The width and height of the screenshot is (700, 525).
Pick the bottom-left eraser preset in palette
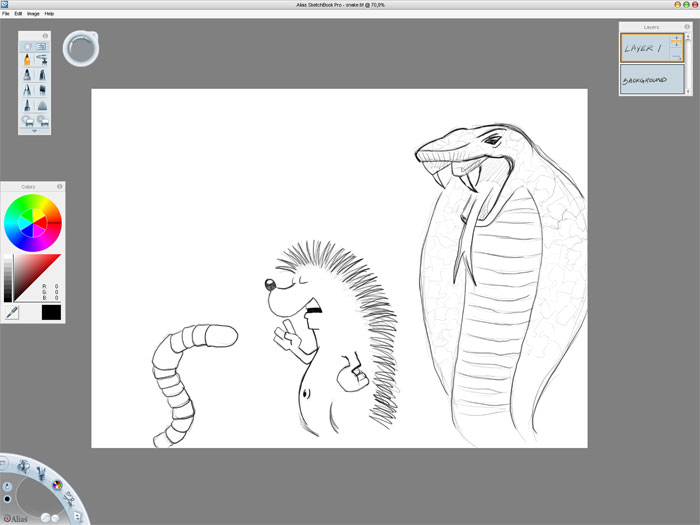tap(27, 120)
